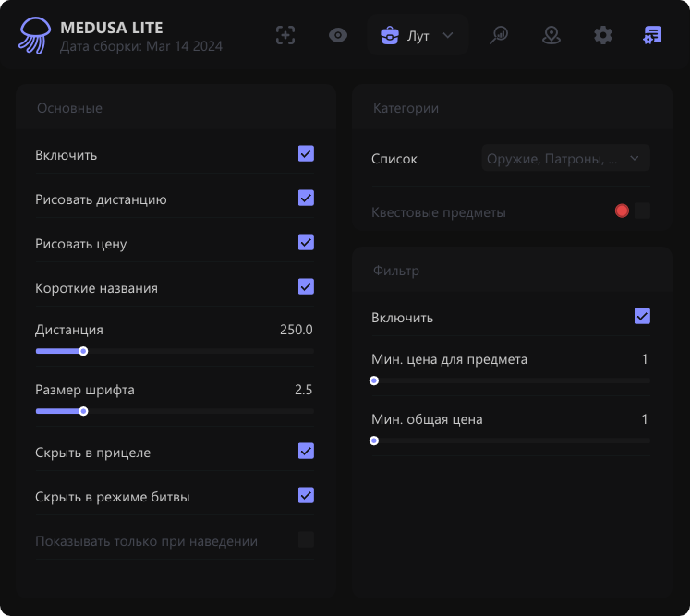Expand the Список categories dropdown
The width and height of the screenshot is (691, 616).
pyautogui.click(x=565, y=159)
